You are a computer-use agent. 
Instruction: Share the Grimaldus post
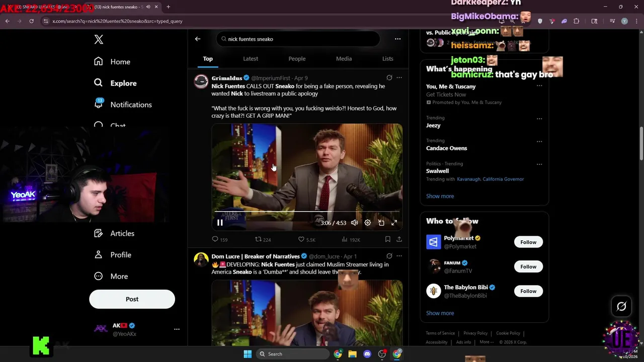[x=399, y=239]
